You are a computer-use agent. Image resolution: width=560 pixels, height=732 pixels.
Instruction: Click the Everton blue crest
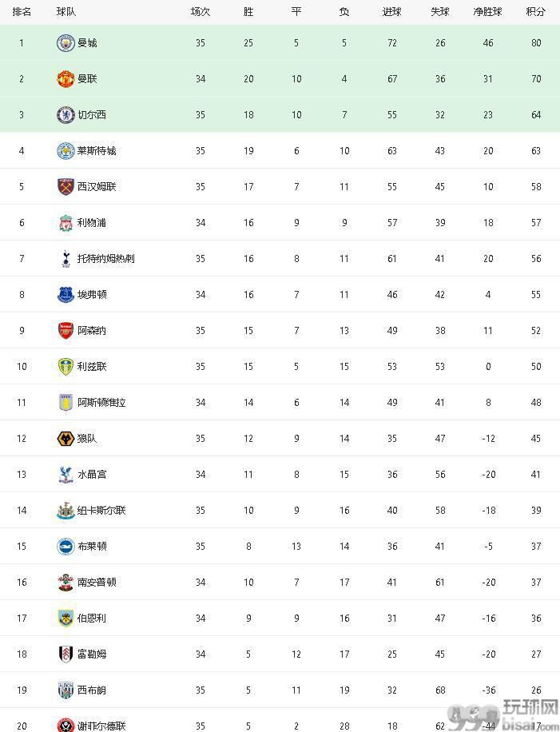pos(66,295)
